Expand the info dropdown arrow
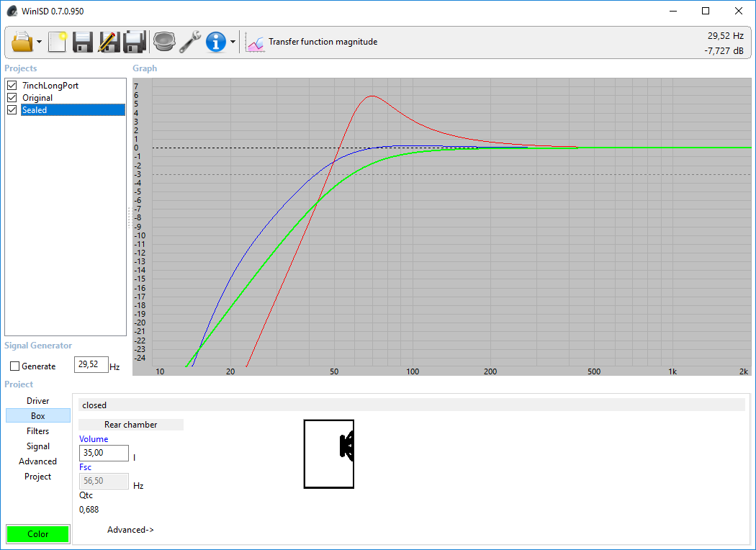Viewport: 756px width, 550px height. pos(233,42)
